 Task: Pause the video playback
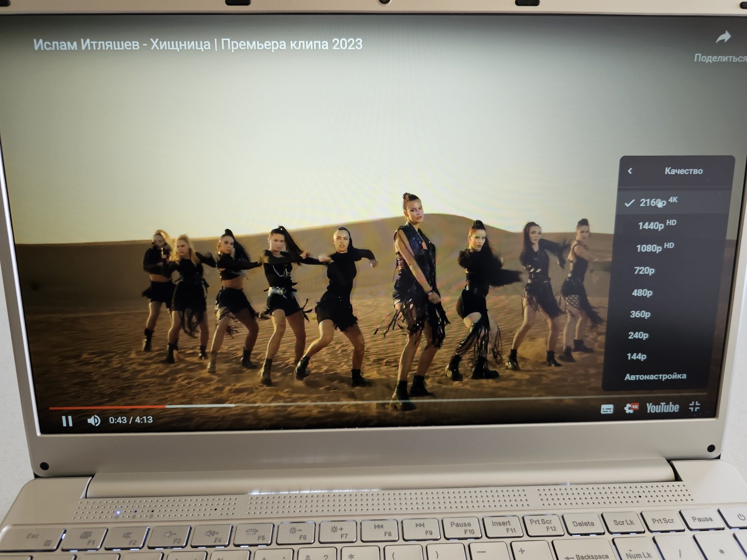click(67, 421)
